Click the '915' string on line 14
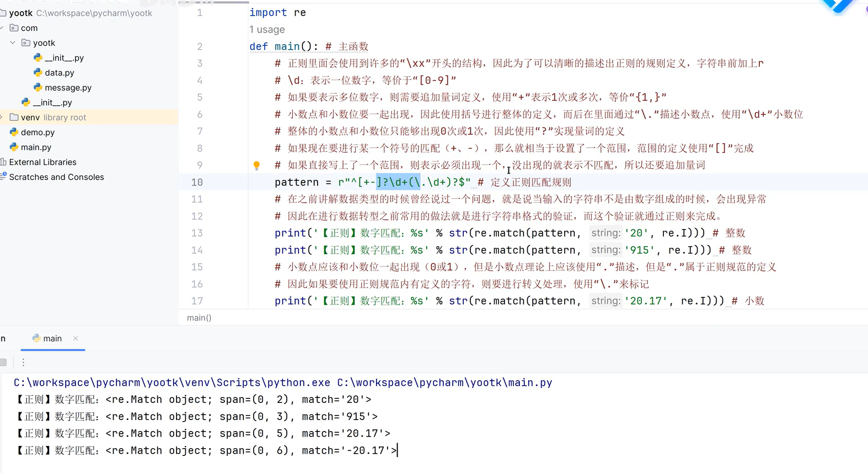Image resolution: width=868 pixels, height=473 pixels. (x=639, y=250)
